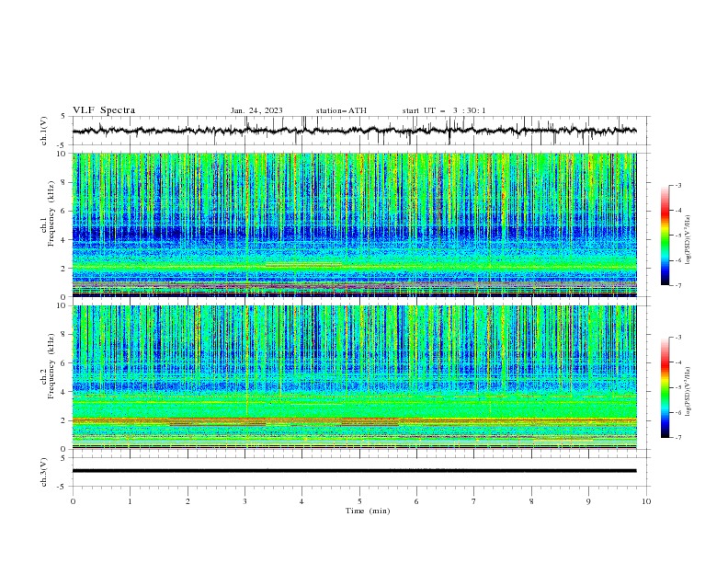Click the "-5" tick of the ch.1(V) axis
The image size is (728, 563).
[x=62, y=145]
